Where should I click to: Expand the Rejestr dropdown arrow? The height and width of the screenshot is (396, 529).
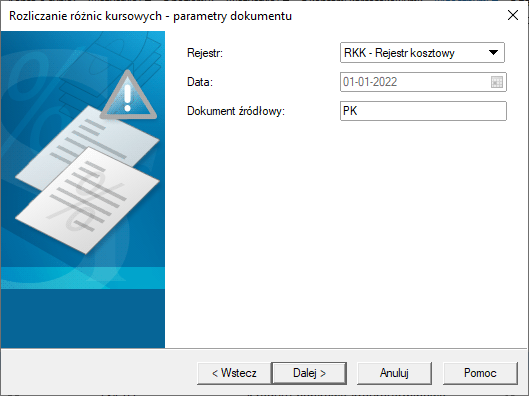493,53
